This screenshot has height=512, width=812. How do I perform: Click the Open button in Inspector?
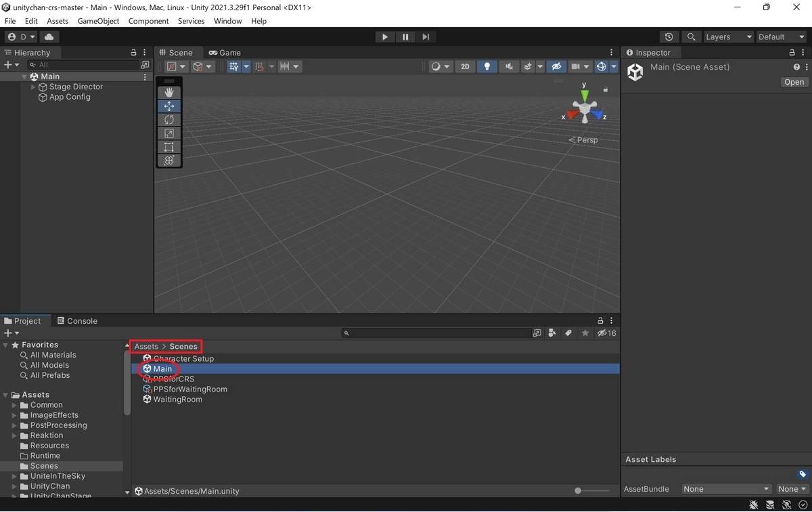point(794,82)
